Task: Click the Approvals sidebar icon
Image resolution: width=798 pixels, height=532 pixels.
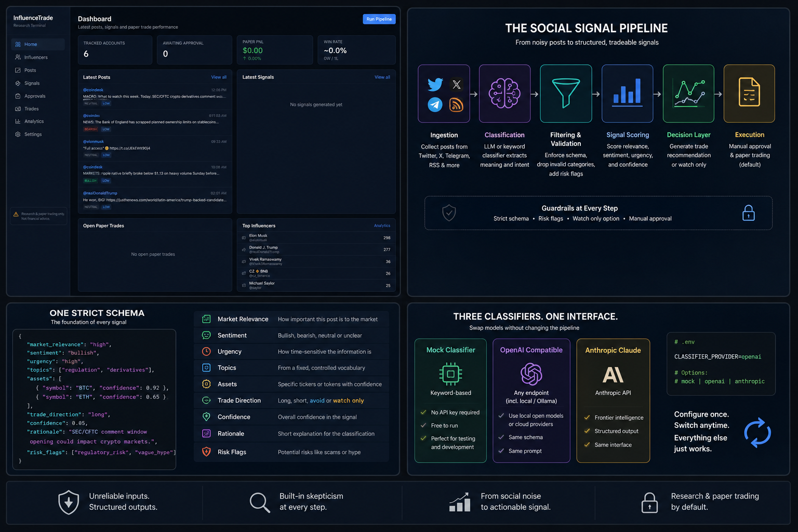Action: pos(18,96)
